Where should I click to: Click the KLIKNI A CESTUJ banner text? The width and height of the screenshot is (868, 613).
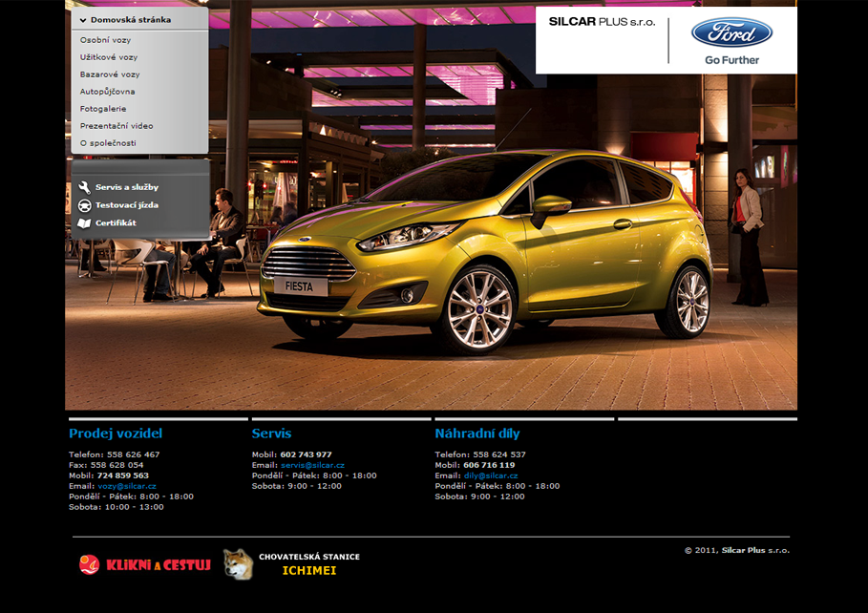pos(159,565)
